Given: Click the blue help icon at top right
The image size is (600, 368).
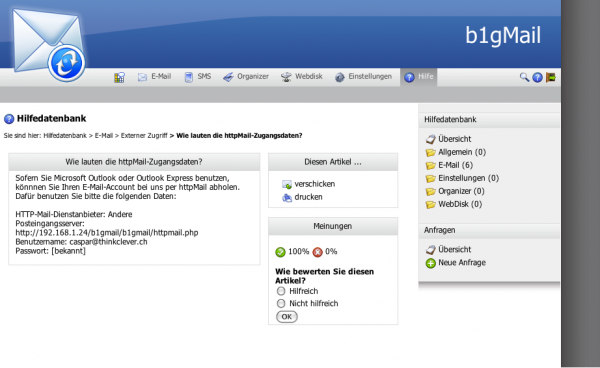Looking at the screenshot, I should pyautogui.click(x=538, y=78).
